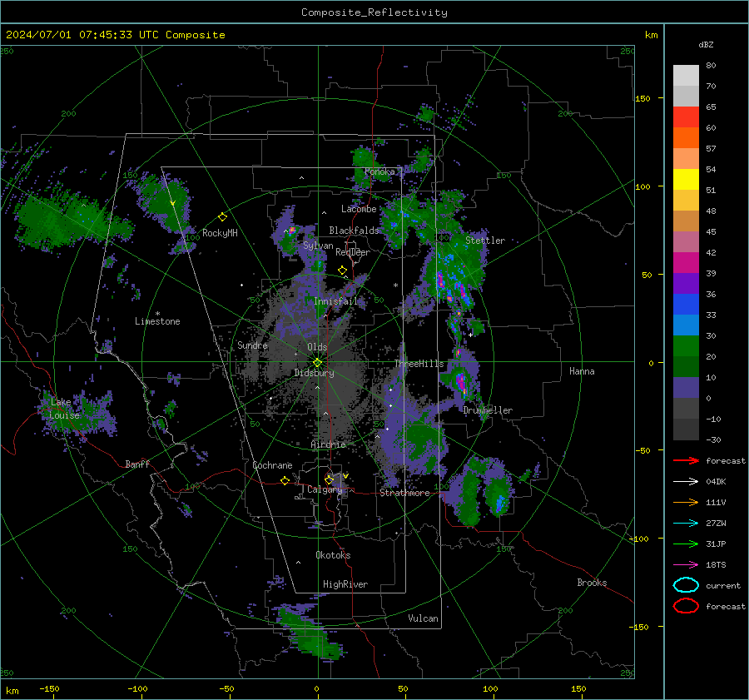This screenshot has width=749, height=700.
Task: Pick the slate purple 0-10 dBZ swatch
Action: [686, 388]
